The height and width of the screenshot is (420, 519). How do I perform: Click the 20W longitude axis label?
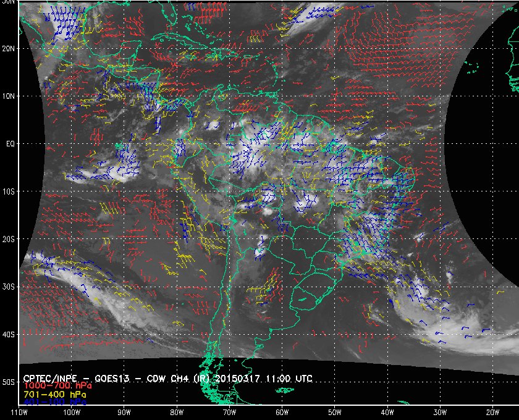493,413
